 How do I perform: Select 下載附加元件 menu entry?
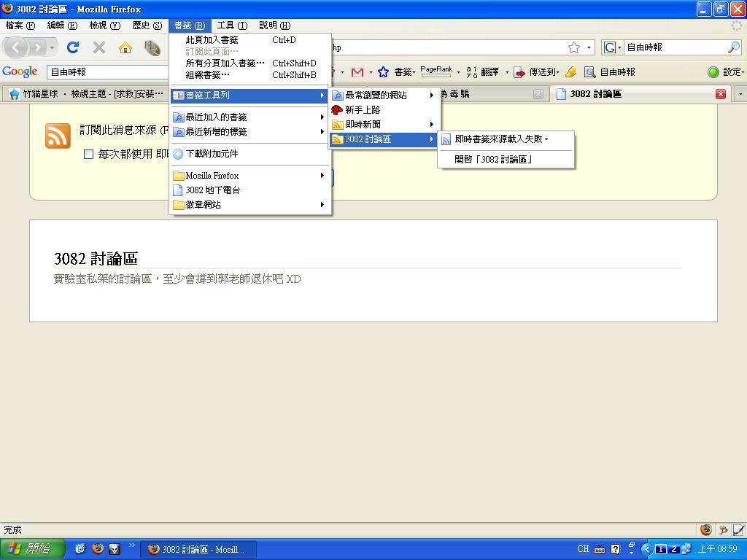pyautogui.click(x=250, y=154)
